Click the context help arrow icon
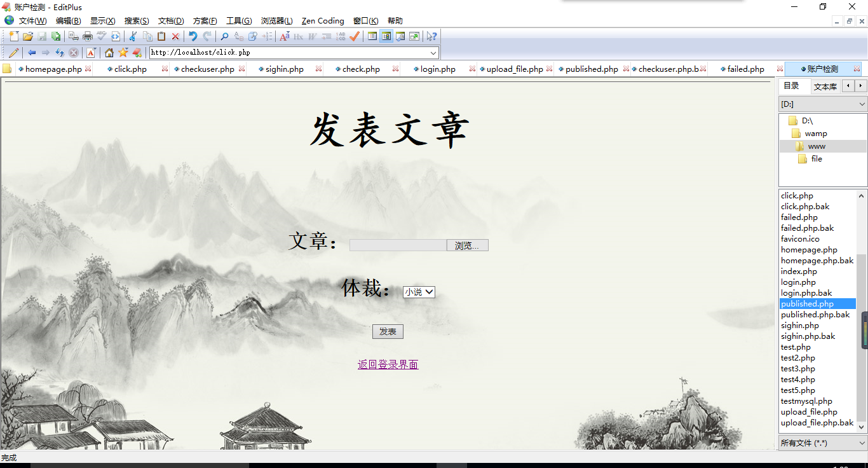This screenshot has height=468, width=868. tap(431, 36)
